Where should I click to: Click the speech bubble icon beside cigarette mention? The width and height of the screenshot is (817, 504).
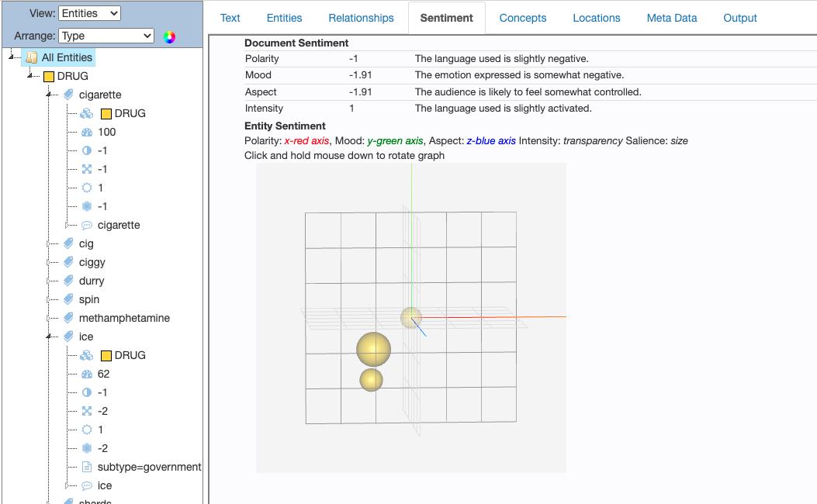point(87,225)
